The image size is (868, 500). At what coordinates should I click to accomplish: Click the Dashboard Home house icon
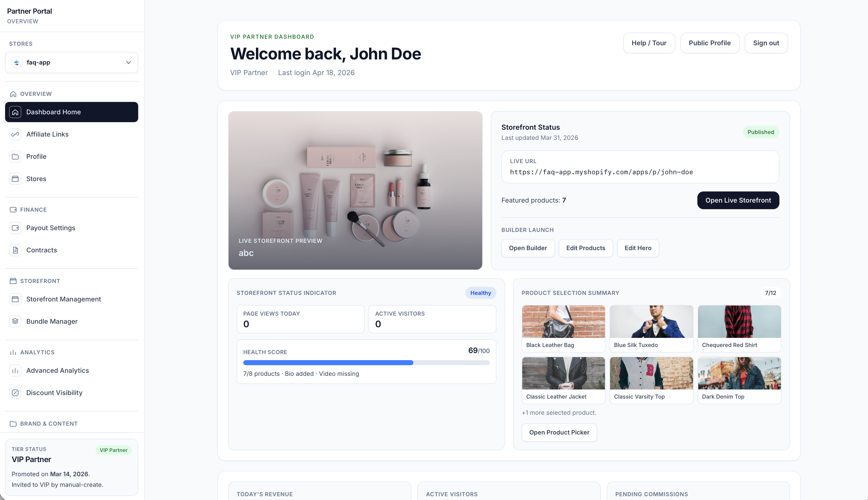(15, 112)
